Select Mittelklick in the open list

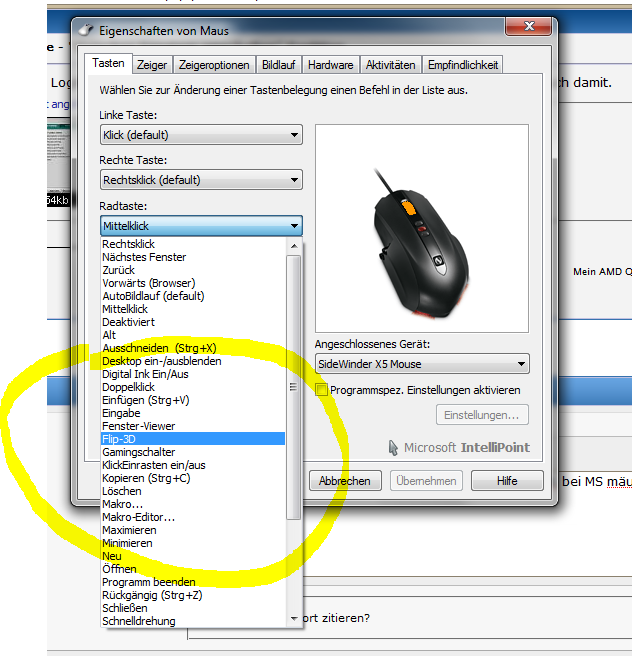click(x=193, y=309)
